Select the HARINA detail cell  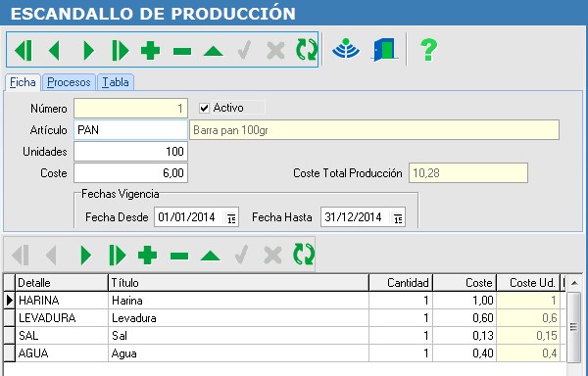coord(62,301)
